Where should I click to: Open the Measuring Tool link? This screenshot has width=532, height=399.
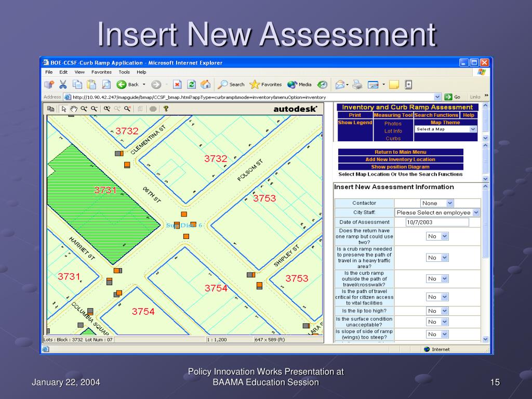pos(393,115)
